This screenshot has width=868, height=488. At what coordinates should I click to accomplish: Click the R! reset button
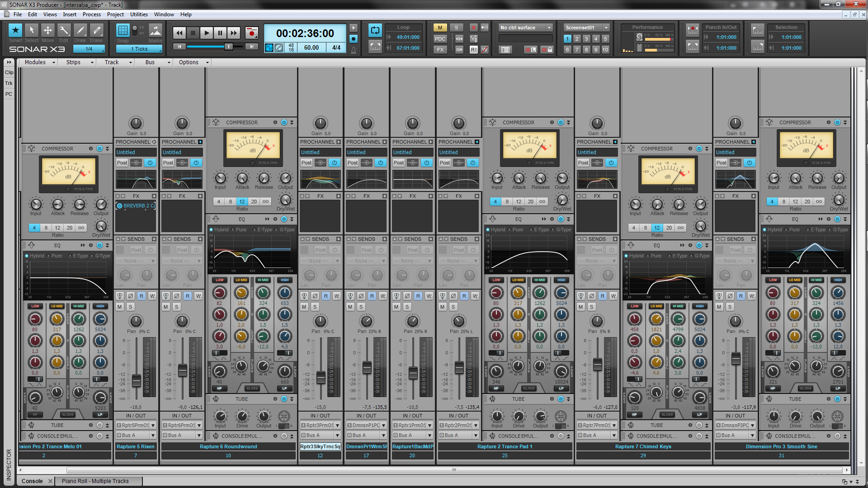pyautogui.click(x=473, y=50)
